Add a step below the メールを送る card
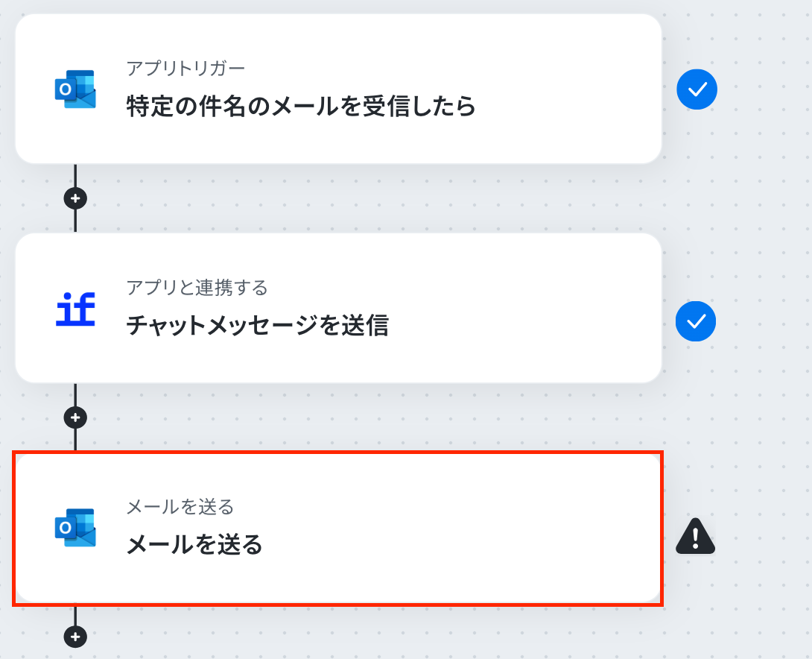Viewport: 812px width, 659px height. [75, 637]
